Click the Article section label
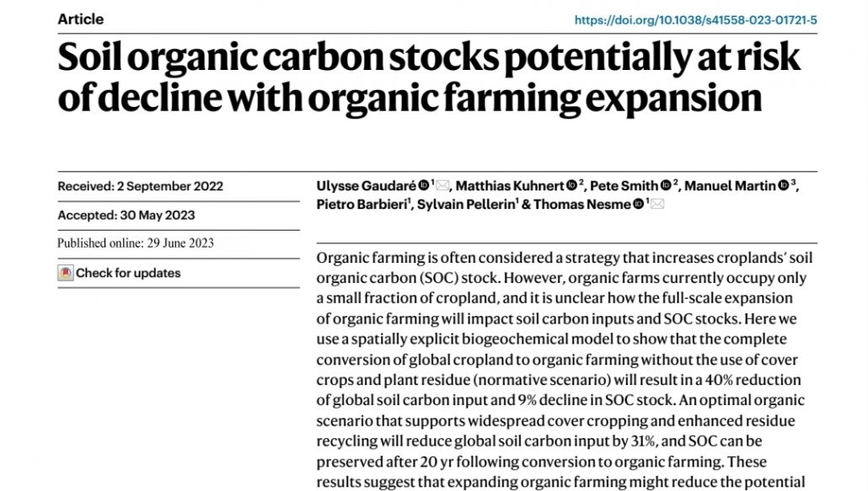 coord(81,19)
